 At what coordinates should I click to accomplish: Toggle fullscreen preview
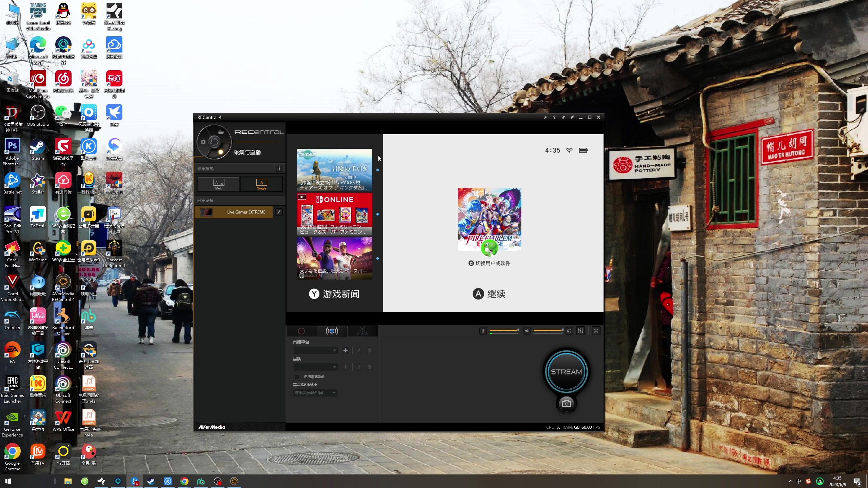[x=596, y=331]
